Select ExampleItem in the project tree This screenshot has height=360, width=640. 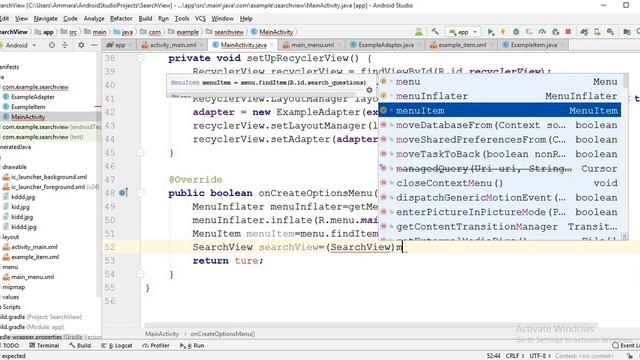pyautogui.click(x=28, y=107)
